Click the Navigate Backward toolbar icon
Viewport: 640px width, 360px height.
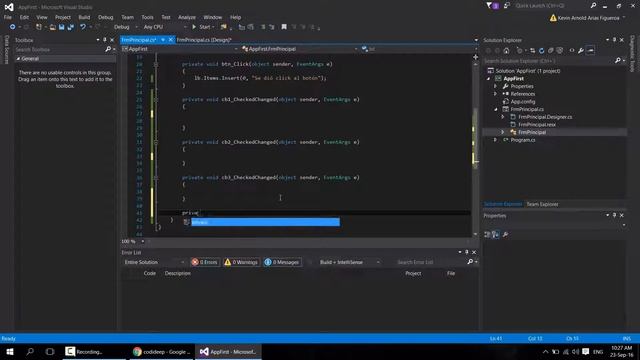(x=12, y=27)
